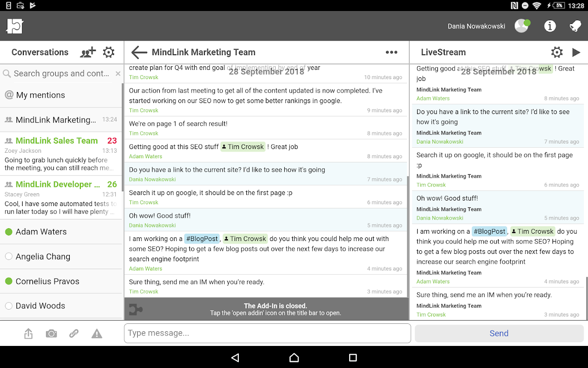
Task: Open the three-dot chat options menu
Action: coord(391,52)
